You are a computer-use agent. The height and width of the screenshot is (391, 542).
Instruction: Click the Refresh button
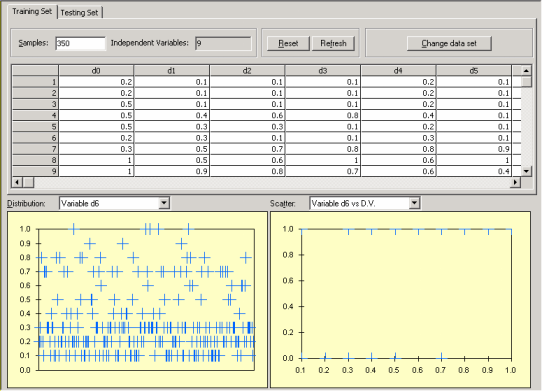click(x=333, y=44)
